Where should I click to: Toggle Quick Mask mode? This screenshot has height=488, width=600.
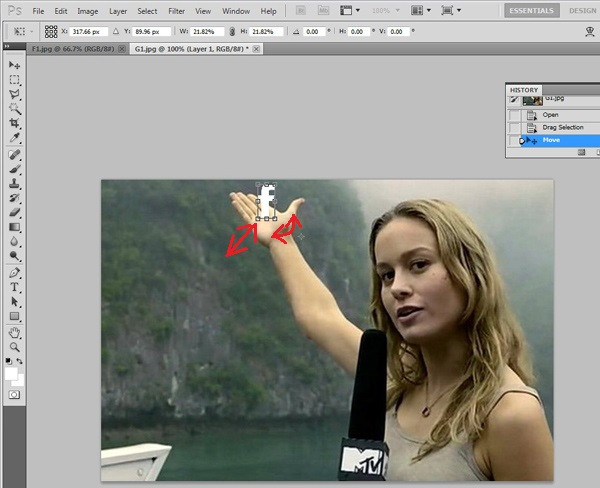point(14,395)
